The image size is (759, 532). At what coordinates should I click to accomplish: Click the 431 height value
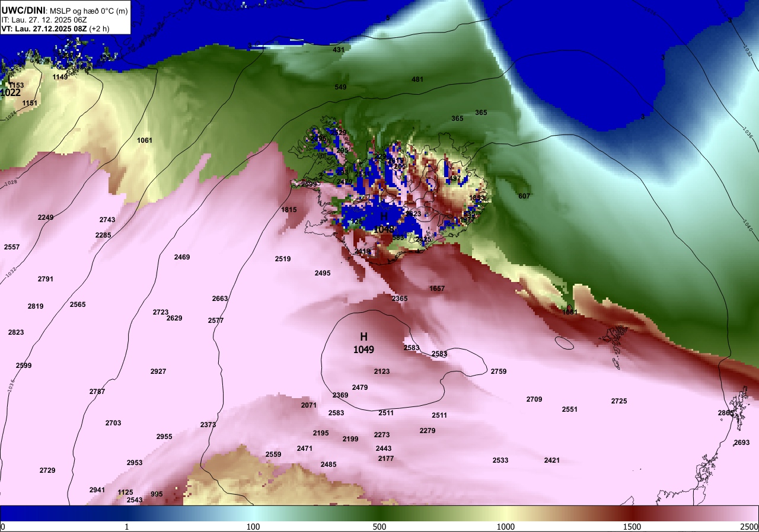339,50
